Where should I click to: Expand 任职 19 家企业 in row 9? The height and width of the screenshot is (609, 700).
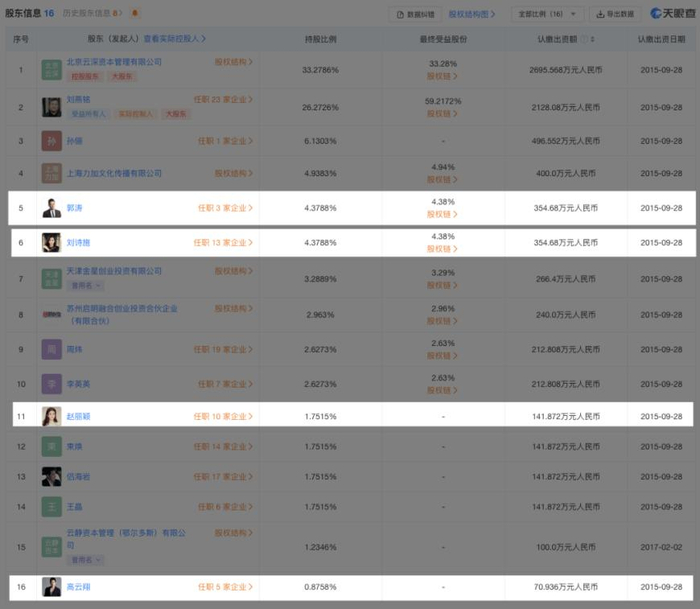point(223,350)
